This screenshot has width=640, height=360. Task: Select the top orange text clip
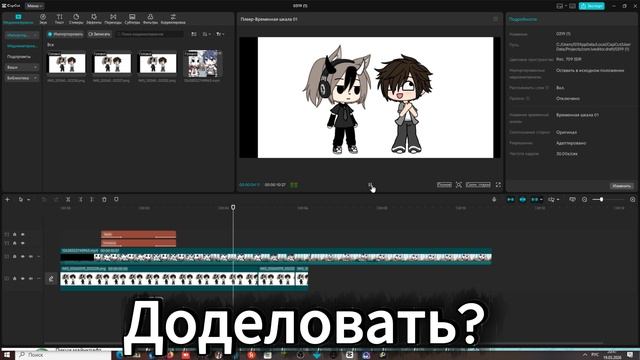[x=138, y=234]
